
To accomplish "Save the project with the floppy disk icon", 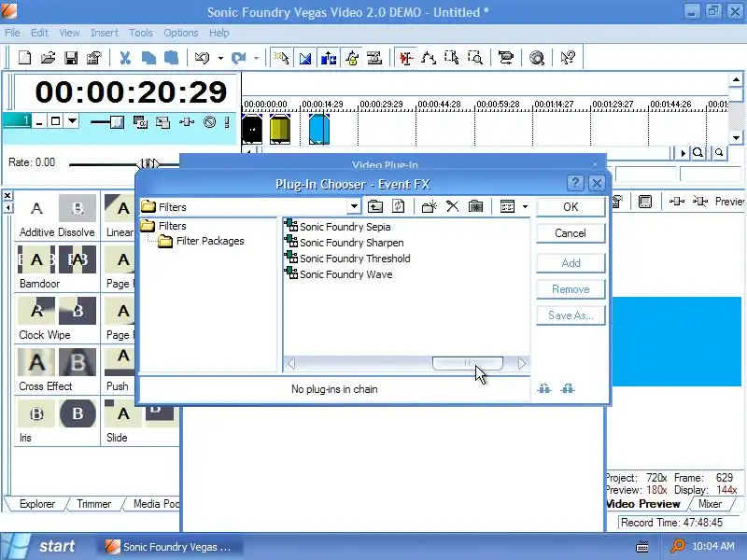I will coord(71,58).
